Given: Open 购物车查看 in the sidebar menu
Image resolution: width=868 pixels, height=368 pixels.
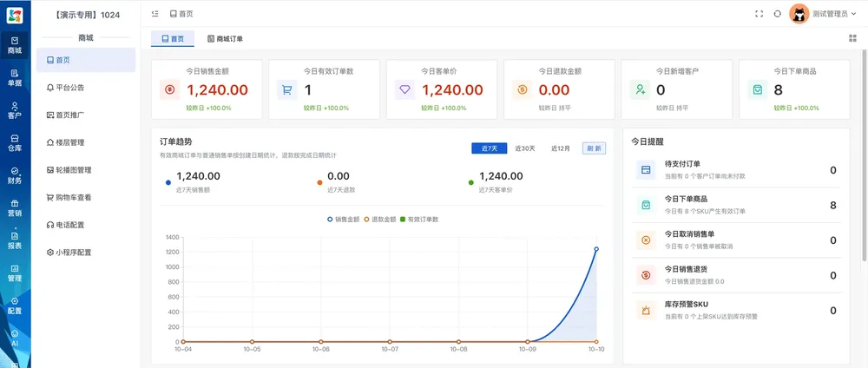Looking at the screenshot, I should 86,197.
